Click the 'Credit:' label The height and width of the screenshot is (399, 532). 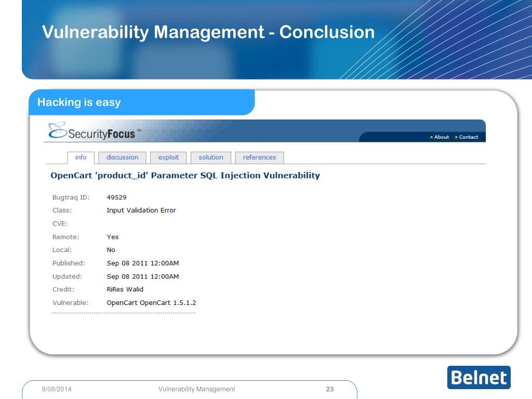pos(63,289)
